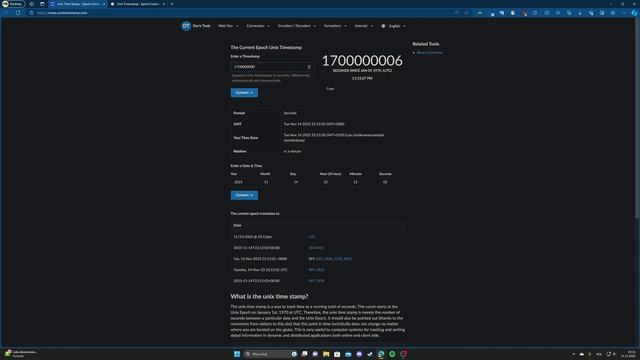
Task: Click the browser back arrow
Action: tap(7, 13)
